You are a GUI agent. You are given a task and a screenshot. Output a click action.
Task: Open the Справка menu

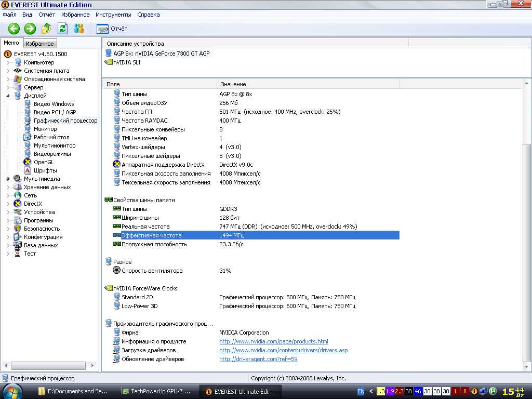(148, 15)
